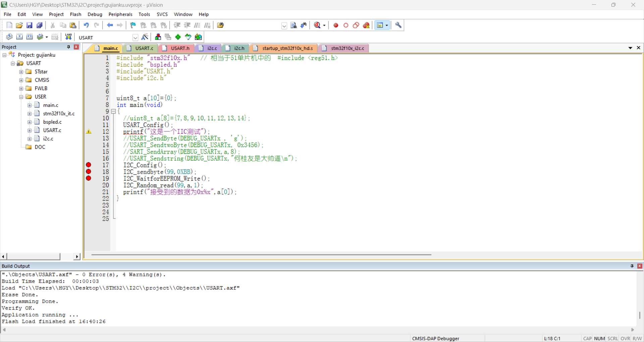644x342 pixels.
Task: Download to flash with LOAD icon
Action: point(68,37)
